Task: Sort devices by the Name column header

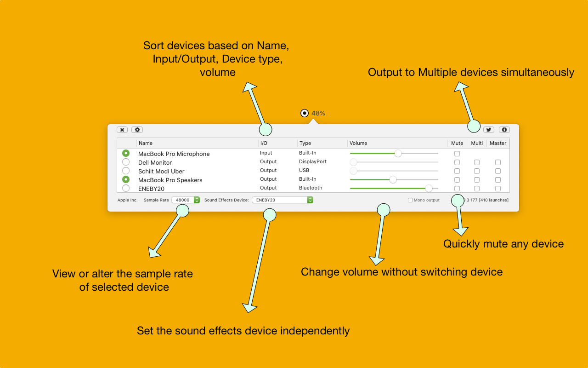Action: click(198, 143)
